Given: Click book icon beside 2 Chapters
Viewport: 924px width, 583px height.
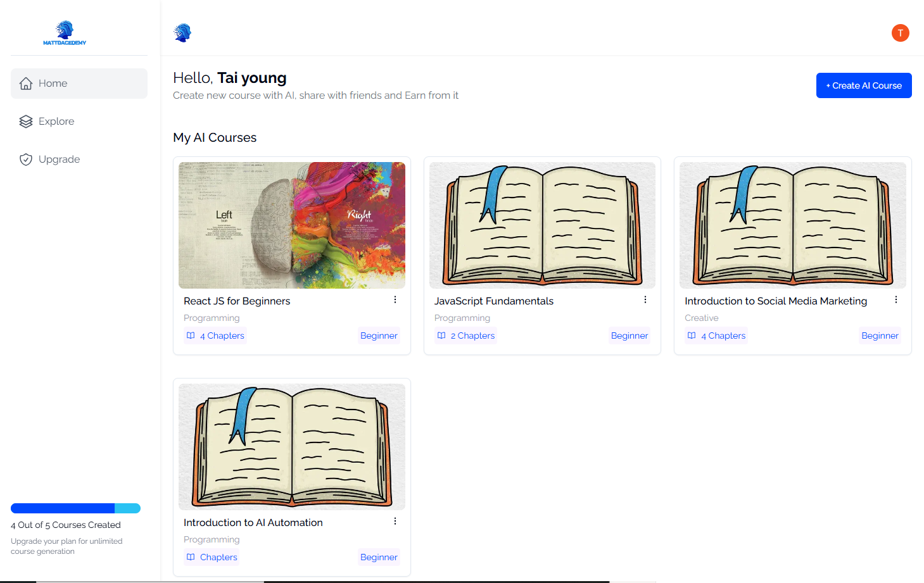Looking at the screenshot, I should click(x=441, y=335).
